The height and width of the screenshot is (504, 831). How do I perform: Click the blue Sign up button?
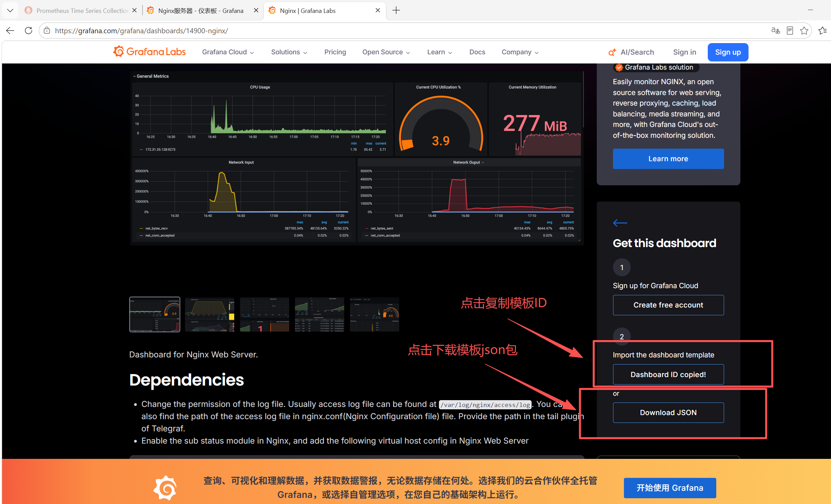click(728, 52)
